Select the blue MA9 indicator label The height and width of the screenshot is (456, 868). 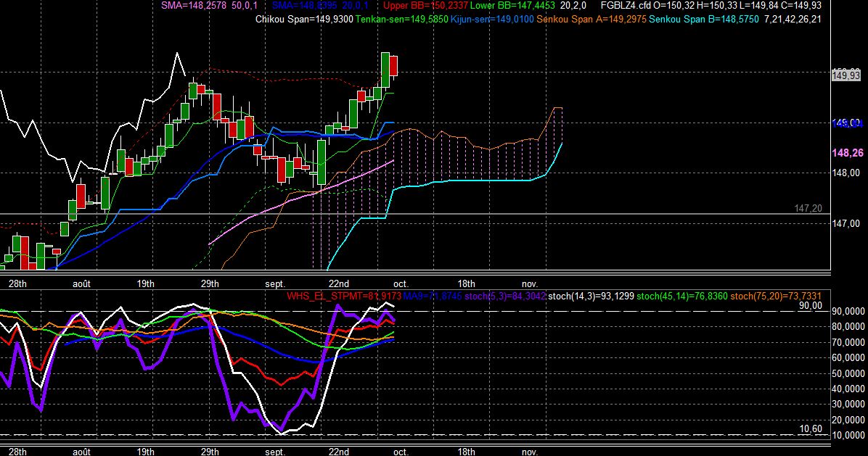tap(432, 297)
